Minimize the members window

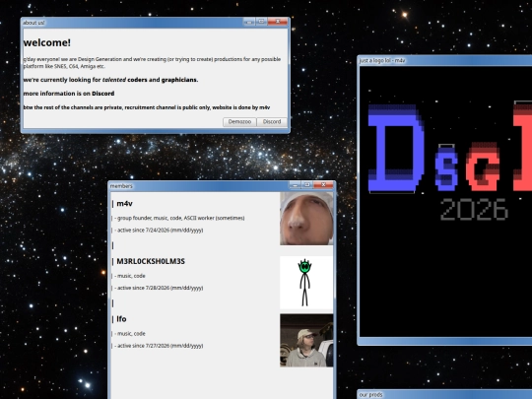coord(295,185)
